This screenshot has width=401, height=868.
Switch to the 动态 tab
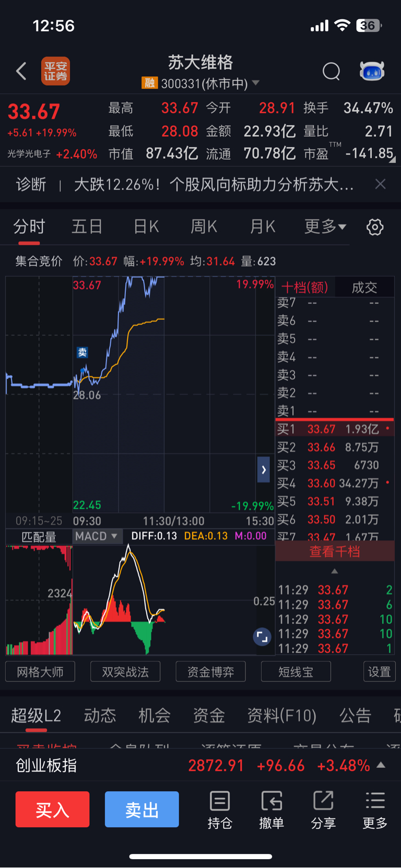pyautogui.click(x=100, y=716)
